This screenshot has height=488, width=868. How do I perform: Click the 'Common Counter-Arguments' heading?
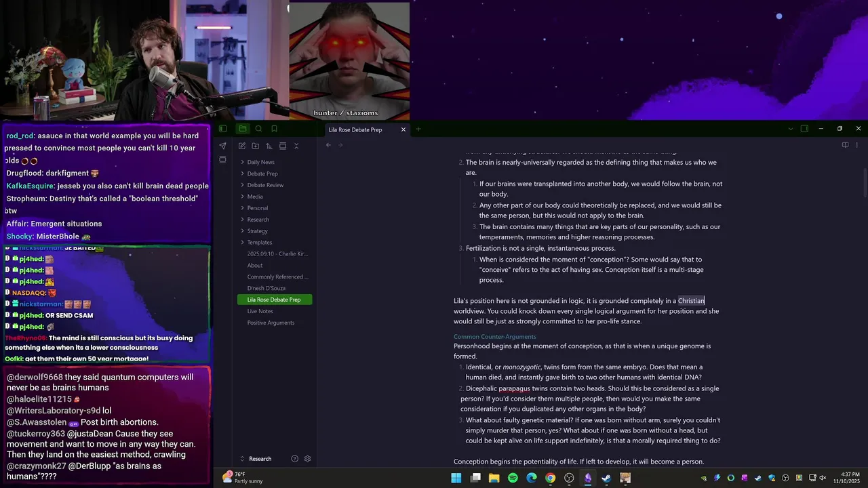pyautogui.click(x=494, y=337)
